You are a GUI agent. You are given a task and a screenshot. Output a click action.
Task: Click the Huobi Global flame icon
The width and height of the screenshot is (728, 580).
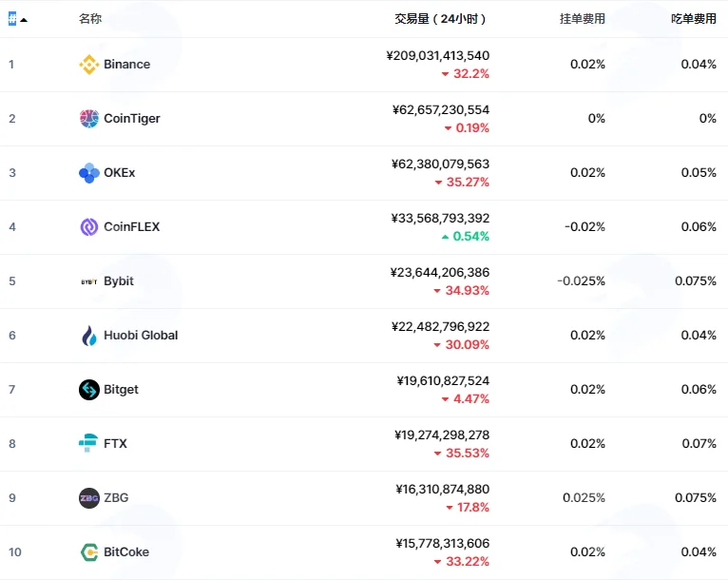(88, 336)
